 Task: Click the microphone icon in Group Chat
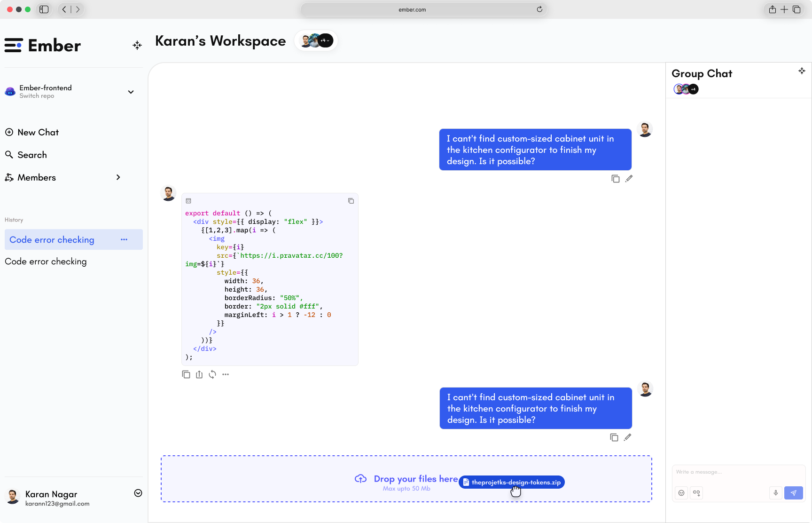[776, 493]
